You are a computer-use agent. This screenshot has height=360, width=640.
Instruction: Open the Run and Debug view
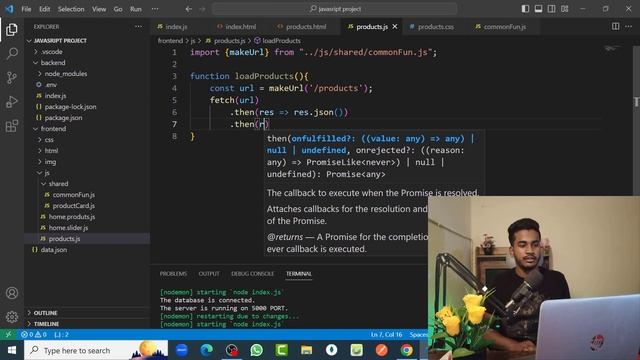point(12,102)
